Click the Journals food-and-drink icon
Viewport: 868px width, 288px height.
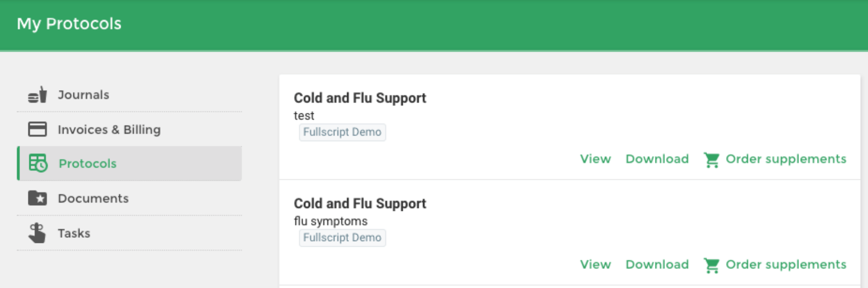coord(37,95)
